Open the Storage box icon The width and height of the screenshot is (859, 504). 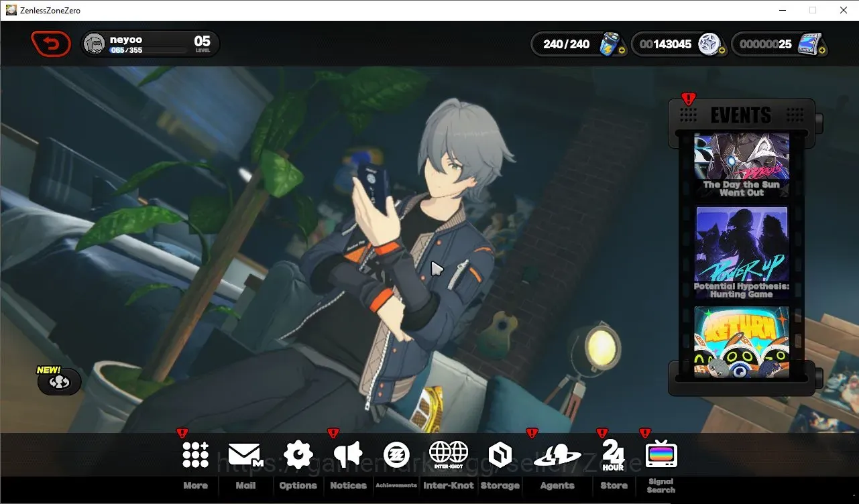500,455
